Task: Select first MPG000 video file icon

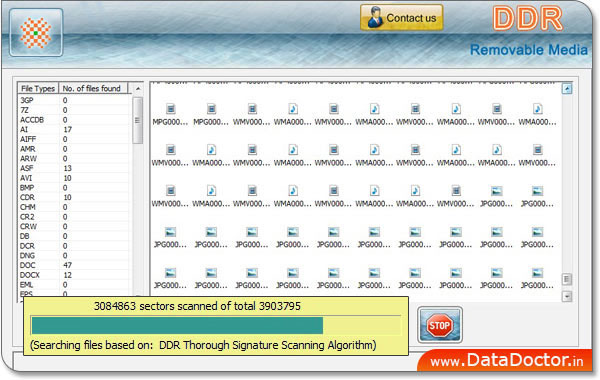Action: coord(170,114)
